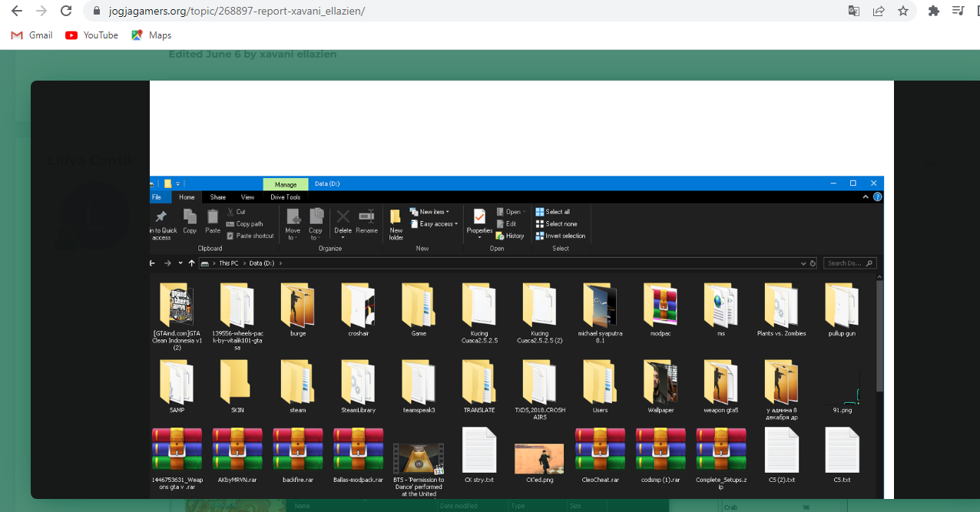Go back using Chrome's back arrow
Image resolution: width=980 pixels, height=512 pixels.
17,11
